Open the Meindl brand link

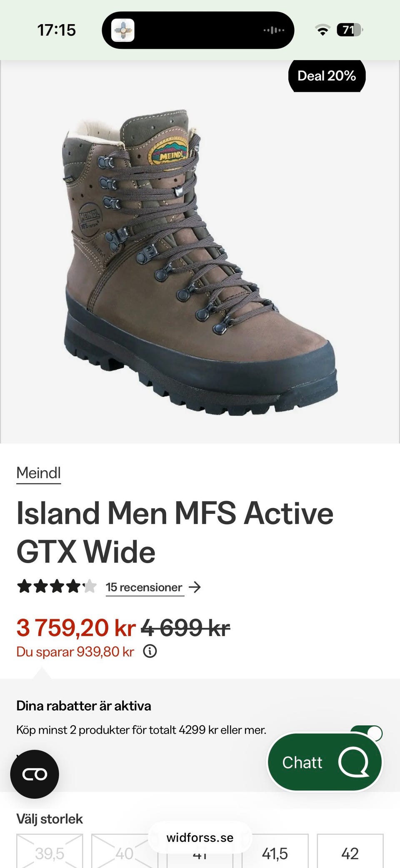click(x=39, y=473)
